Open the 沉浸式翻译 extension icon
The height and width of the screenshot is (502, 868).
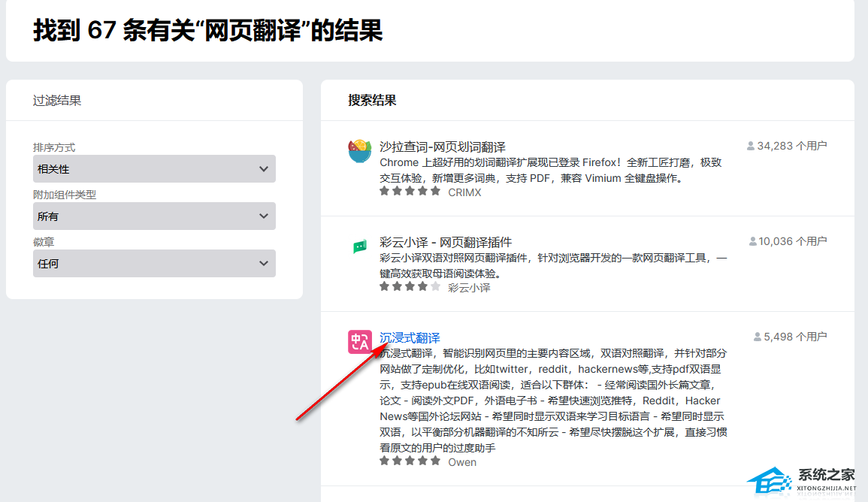click(360, 341)
